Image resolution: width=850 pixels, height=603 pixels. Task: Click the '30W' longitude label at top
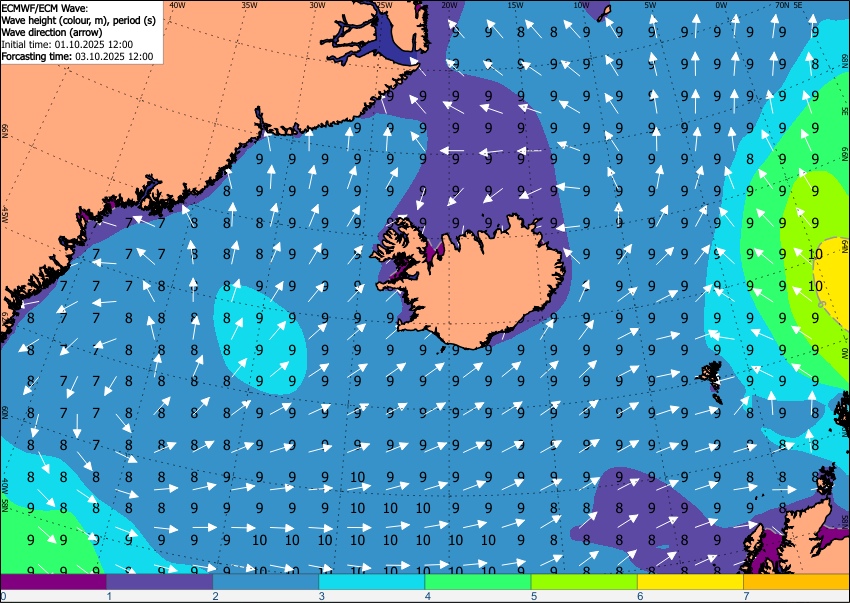pyautogui.click(x=317, y=5)
